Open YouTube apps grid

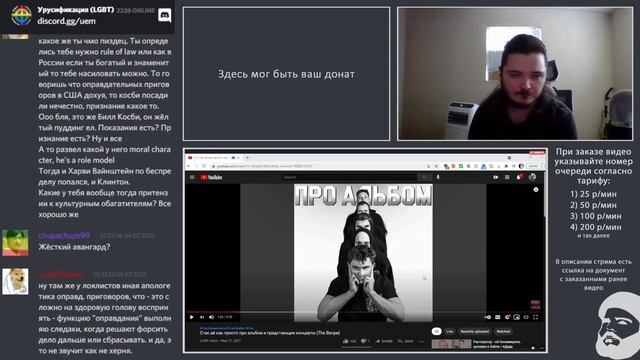coord(507,177)
